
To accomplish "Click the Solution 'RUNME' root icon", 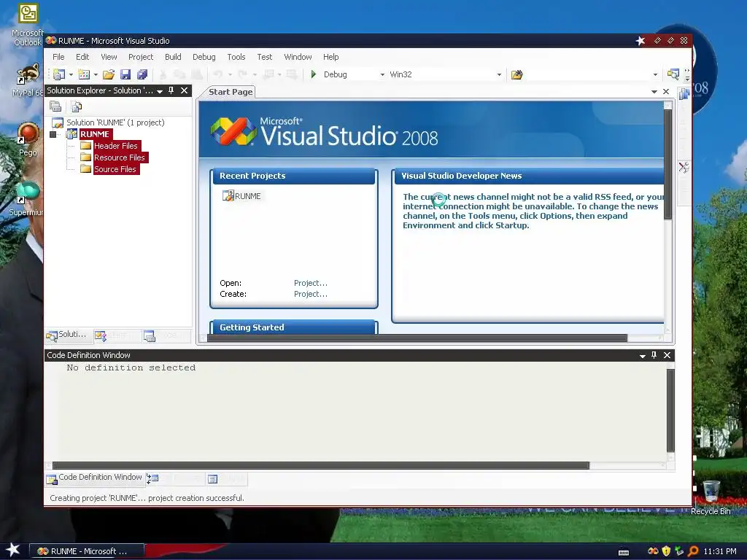I will pyautogui.click(x=58, y=122).
